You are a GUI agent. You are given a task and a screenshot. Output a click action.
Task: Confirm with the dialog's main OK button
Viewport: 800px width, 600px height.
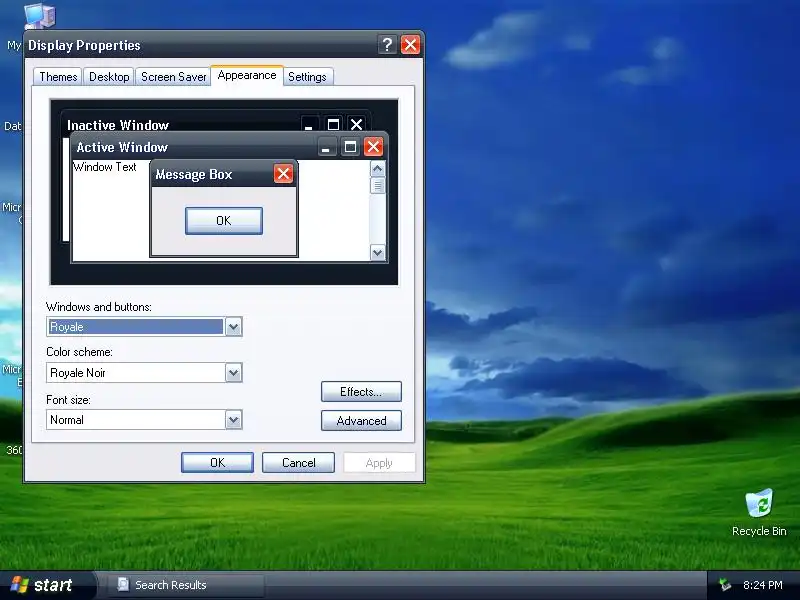pyautogui.click(x=217, y=463)
